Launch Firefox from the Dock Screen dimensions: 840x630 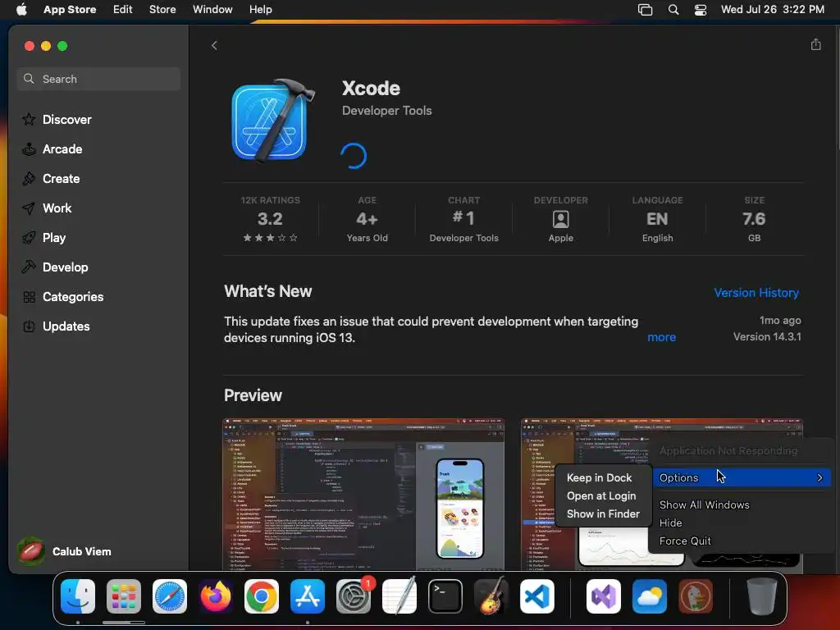click(x=216, y=596)
